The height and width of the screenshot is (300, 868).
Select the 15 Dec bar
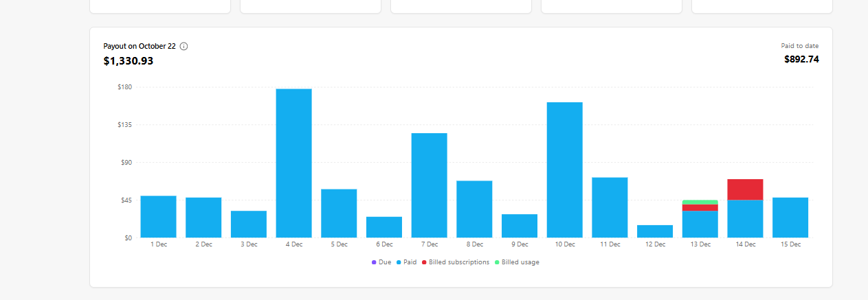pos(790,218)
